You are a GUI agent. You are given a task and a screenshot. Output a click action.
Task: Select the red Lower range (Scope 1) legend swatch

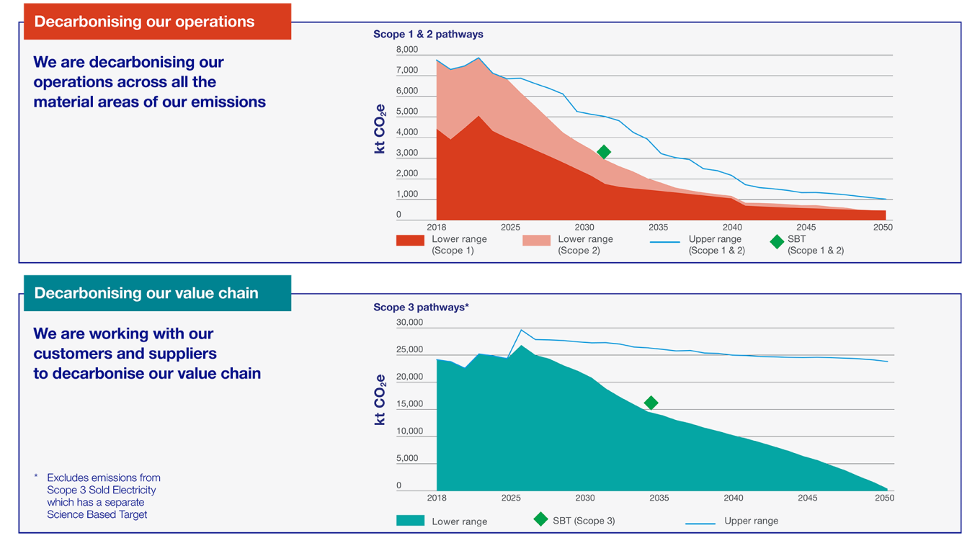point(410,240)
